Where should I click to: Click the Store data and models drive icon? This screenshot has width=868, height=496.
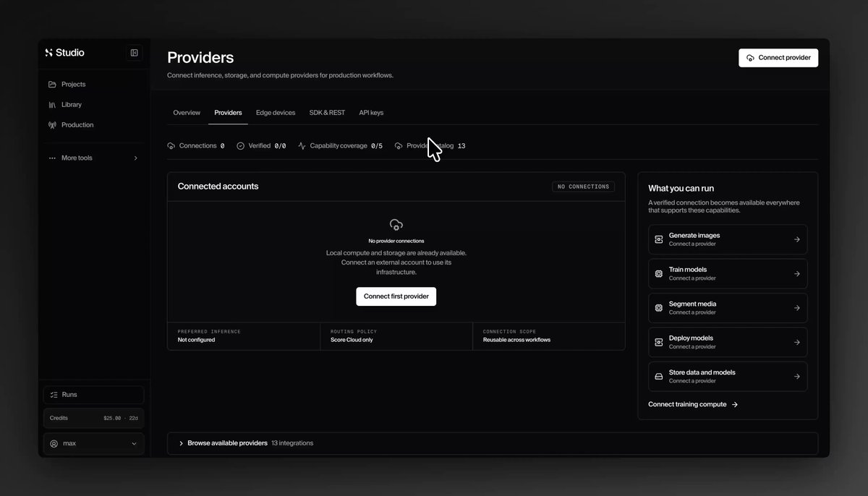(x=658, y=377)
